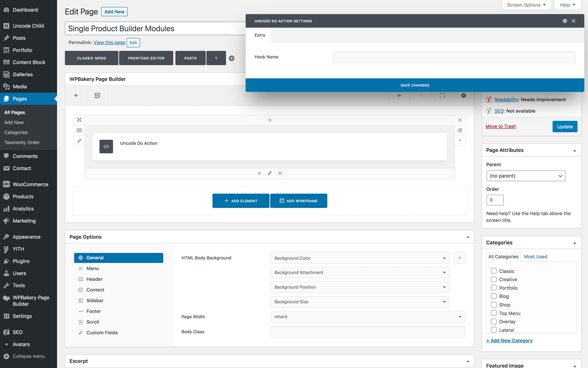Select the Header tab in Page Options

(94, 279)
